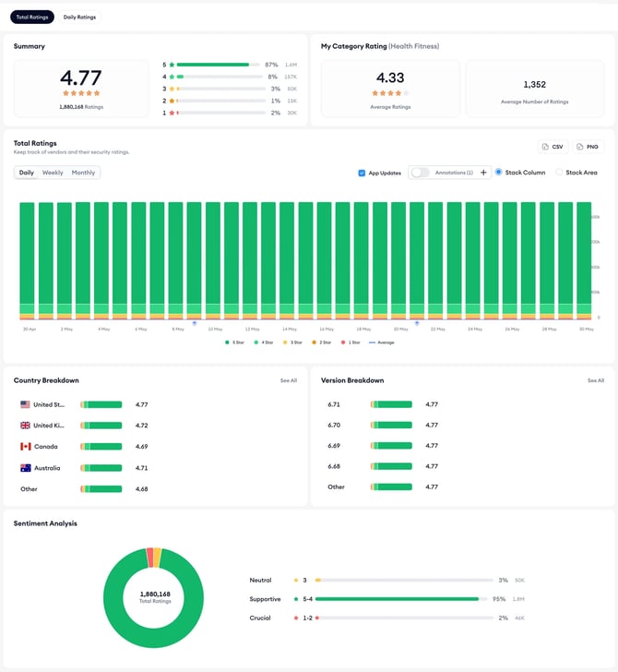The height and width of the screenshot is (672, 618).
Task: Click the United States flag icon
Action: pyautogui.click(x=25, y=404)
